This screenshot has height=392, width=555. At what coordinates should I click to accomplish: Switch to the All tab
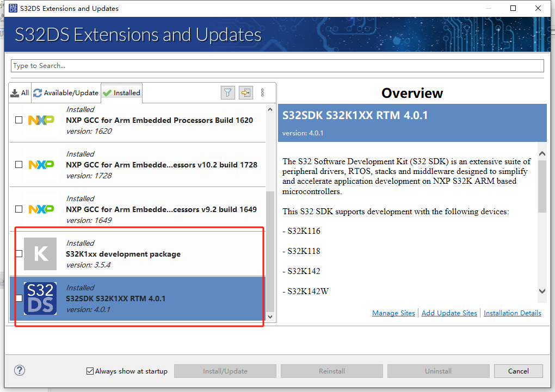[20, 93]
